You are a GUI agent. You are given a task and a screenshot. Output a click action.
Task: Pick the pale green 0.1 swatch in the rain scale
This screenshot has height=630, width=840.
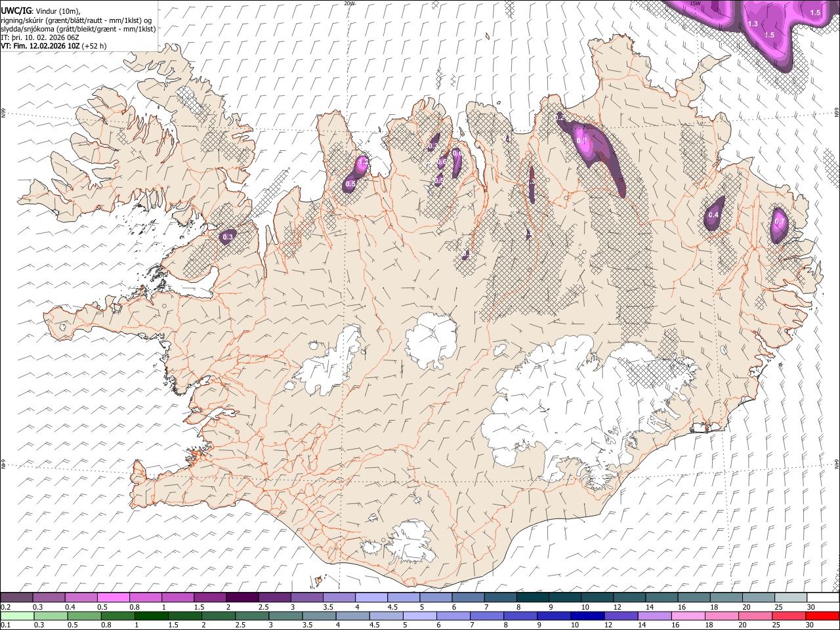point(16,616)
